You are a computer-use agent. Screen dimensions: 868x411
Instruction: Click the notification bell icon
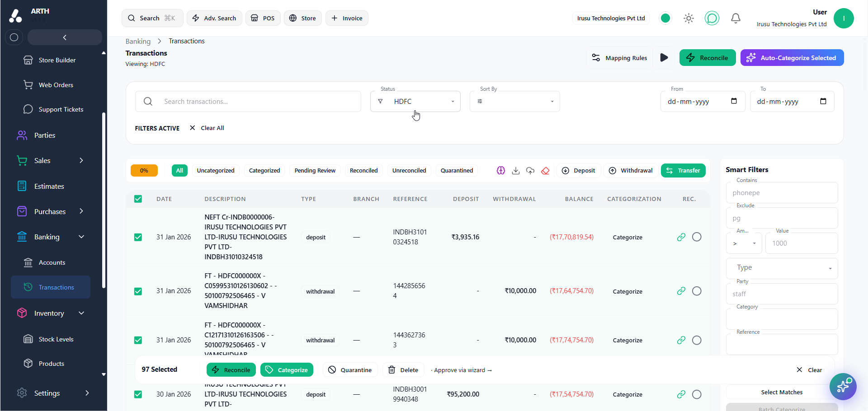(x=736, y=18)
